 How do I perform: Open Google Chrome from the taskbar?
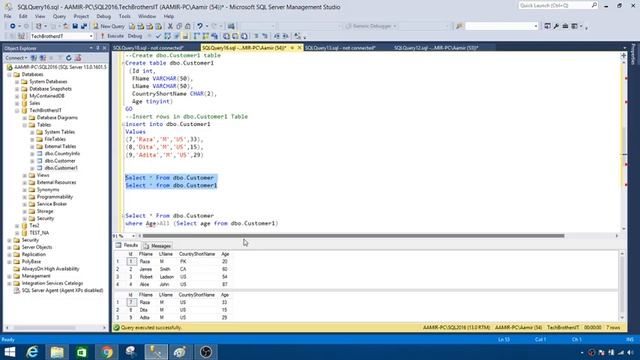[107, 352]
